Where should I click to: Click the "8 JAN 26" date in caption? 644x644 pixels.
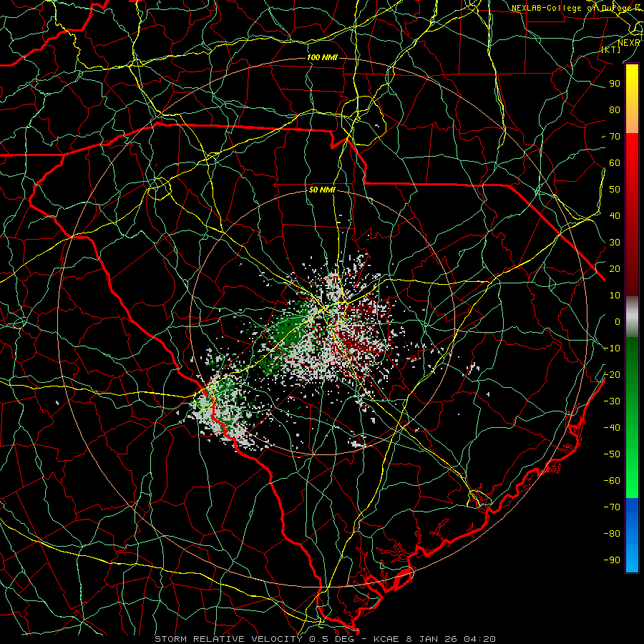click(433, 639)
